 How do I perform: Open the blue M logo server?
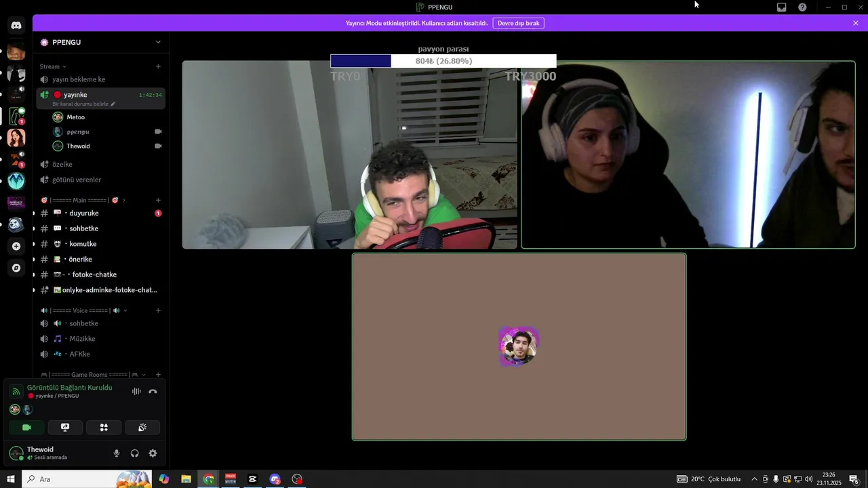tap(16, 181)
